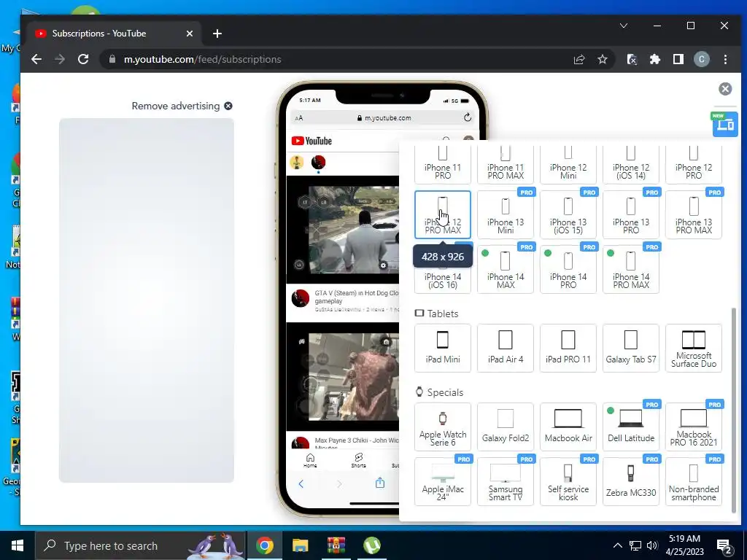Open a new Chrome tab
This screenshot has height=560, width=747.
[x=217, y=34]
